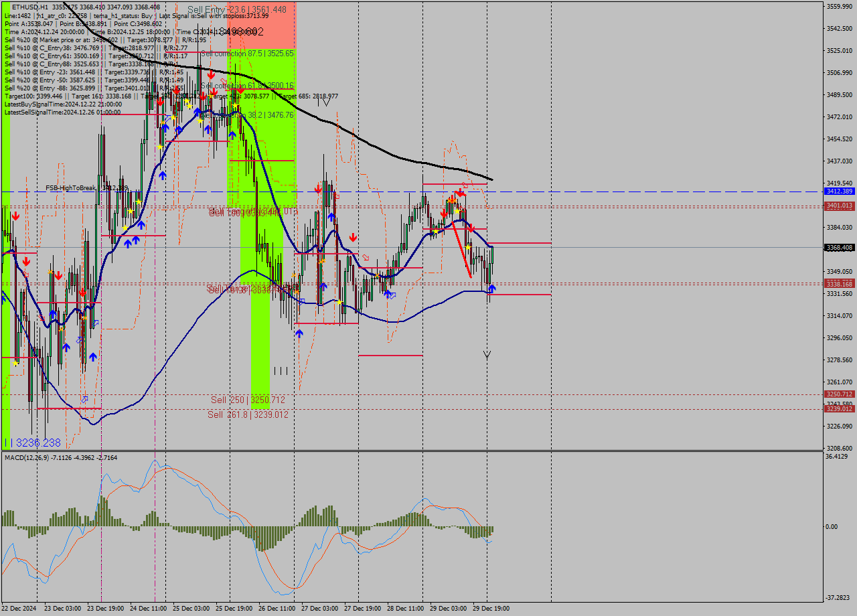Click the blue 3412.389 price tag
Viewport: 857px width, 616px height.
click(x=840, y=191)
